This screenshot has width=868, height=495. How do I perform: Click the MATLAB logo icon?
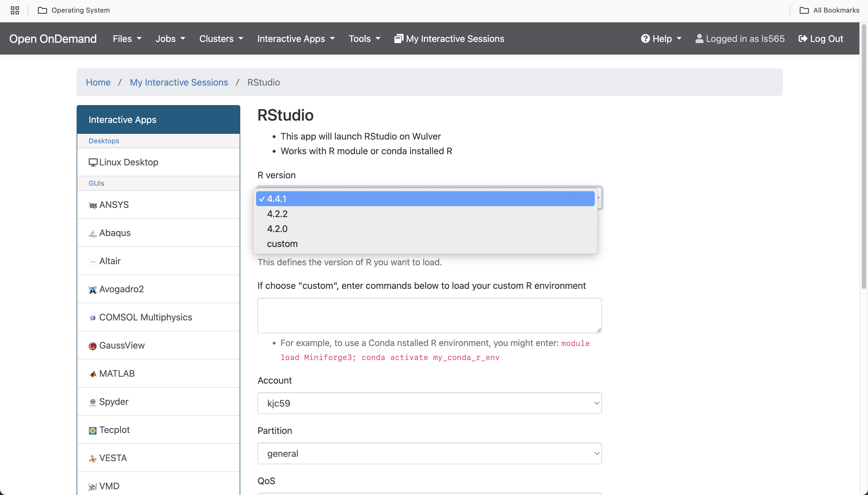[93, 374]
